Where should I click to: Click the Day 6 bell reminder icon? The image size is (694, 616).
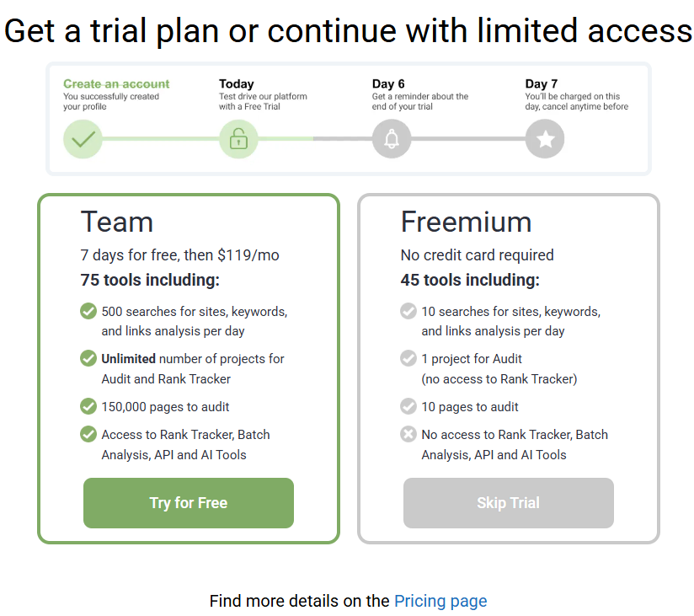pos(392,139)
